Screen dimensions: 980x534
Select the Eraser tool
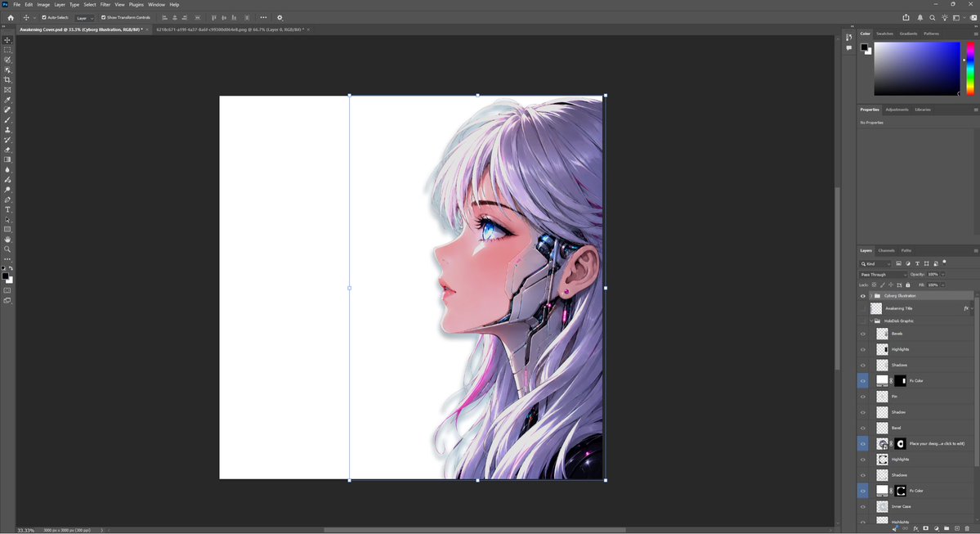(7, 150)
